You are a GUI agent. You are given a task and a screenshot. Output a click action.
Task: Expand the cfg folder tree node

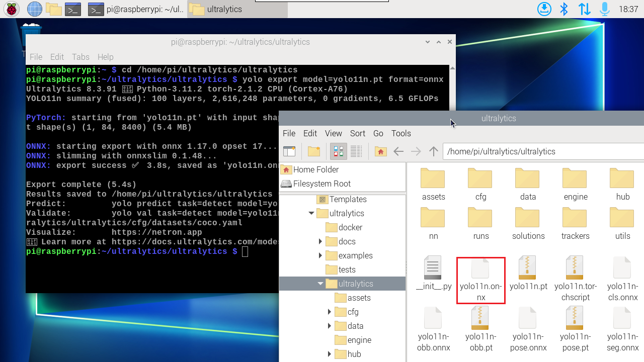click(330, 312)
